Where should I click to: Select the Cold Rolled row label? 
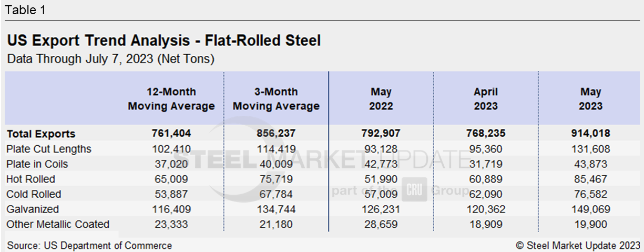tap(34, 194)
